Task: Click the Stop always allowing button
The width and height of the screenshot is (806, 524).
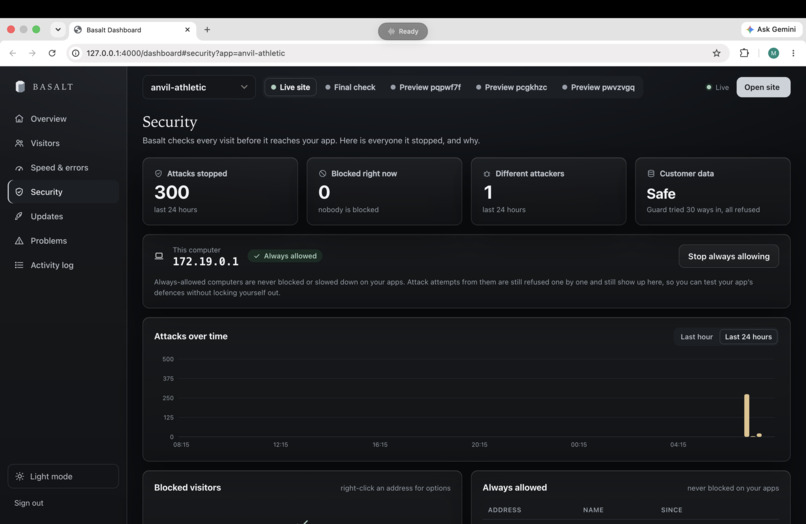Action: 728,257
